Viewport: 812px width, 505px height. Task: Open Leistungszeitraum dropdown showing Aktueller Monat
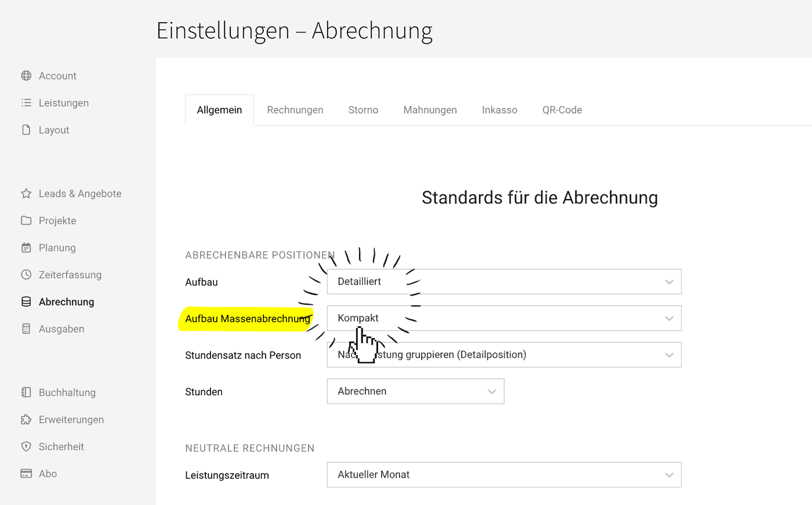[504, 475]
